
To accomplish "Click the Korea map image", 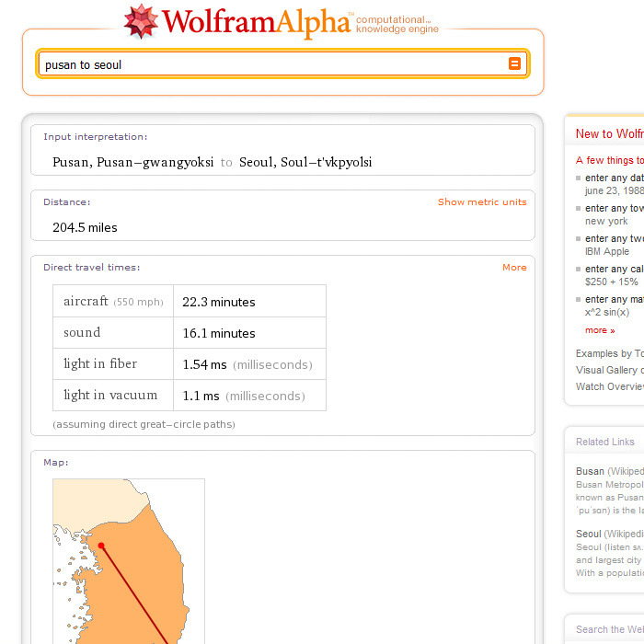I will [129, 561].
